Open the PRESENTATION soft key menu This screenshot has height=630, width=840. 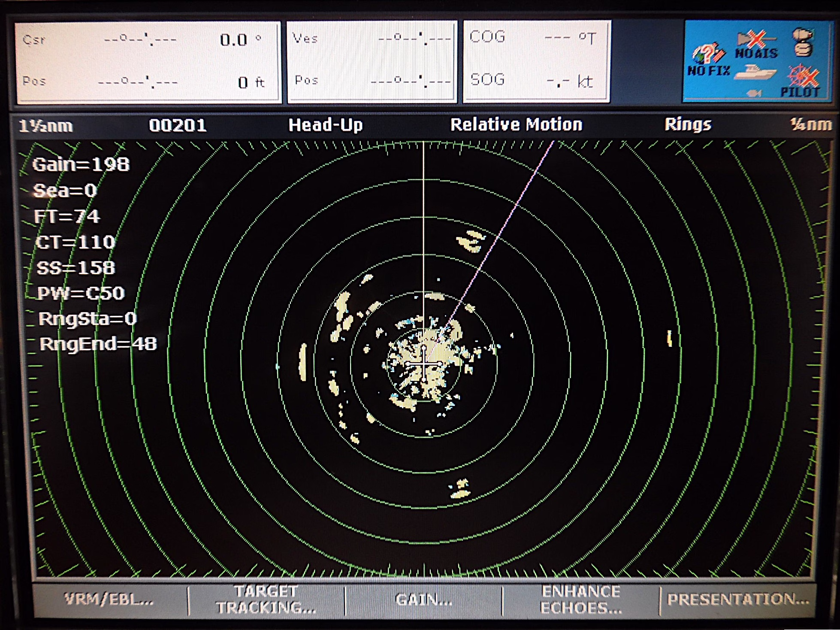pyautogui.click(x=737, y=600)
